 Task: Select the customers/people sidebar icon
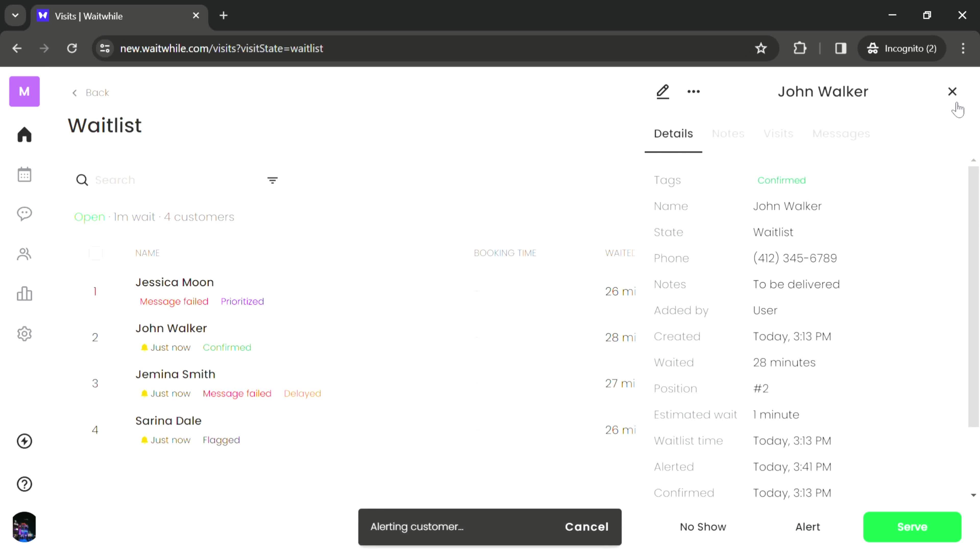pos(24,254)
